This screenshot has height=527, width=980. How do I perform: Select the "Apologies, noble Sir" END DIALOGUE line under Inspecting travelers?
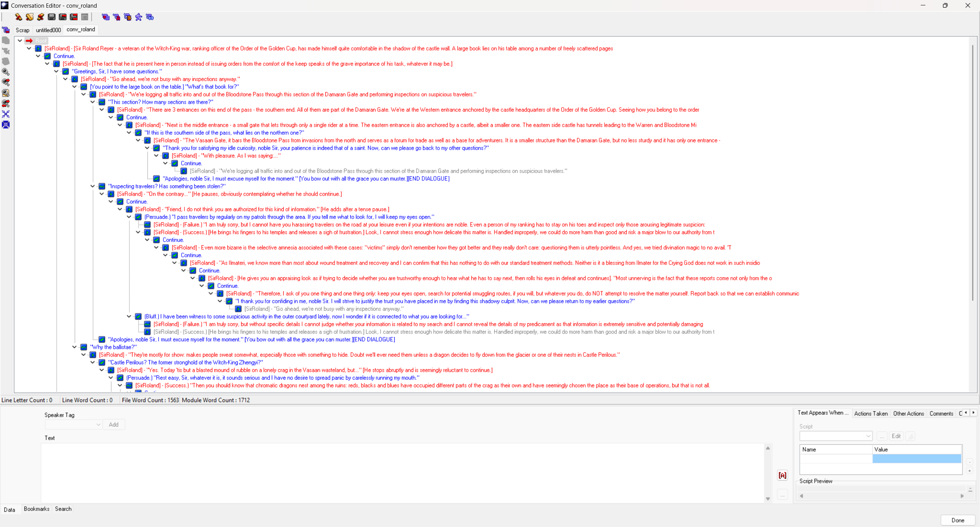point(252,339)
